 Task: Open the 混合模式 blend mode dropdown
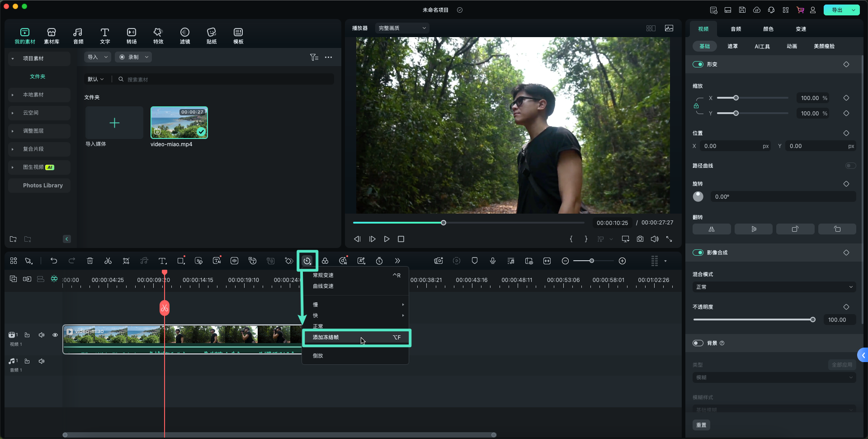tap(774, 287)
